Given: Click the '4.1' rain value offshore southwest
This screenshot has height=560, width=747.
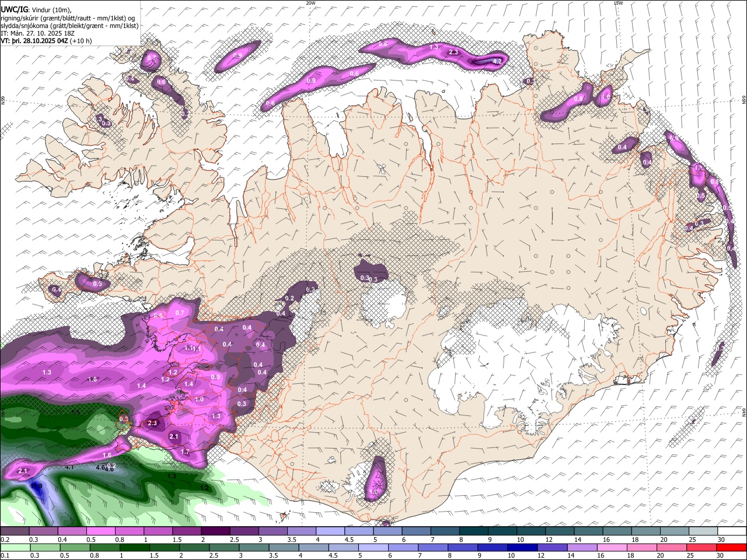Looking at the screenshot, I should 69,467.
